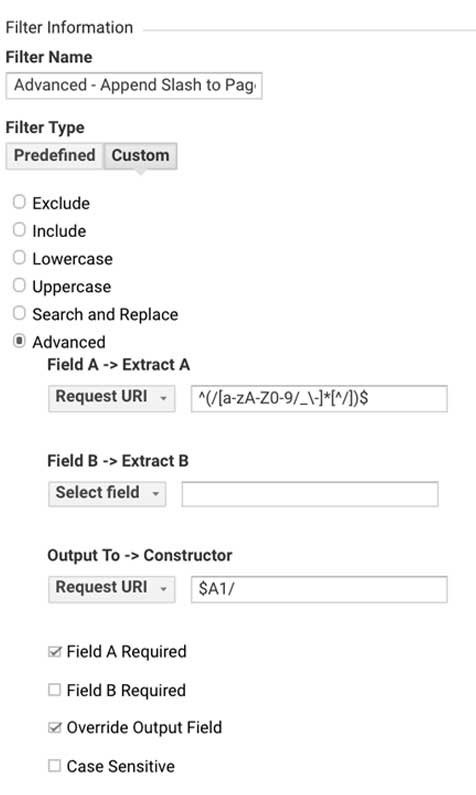Choose the Lowercase radio button
Screen dimensions: 476x795
(x=19, y=258)
